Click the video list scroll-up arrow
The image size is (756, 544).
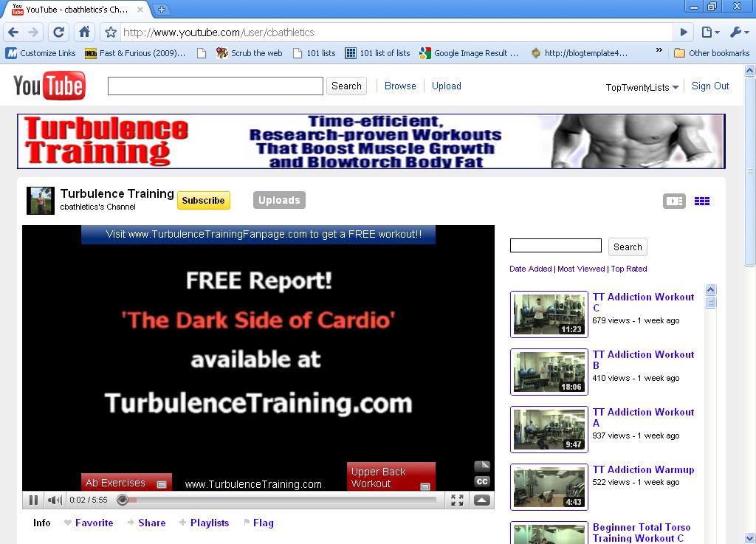[711, 289]
